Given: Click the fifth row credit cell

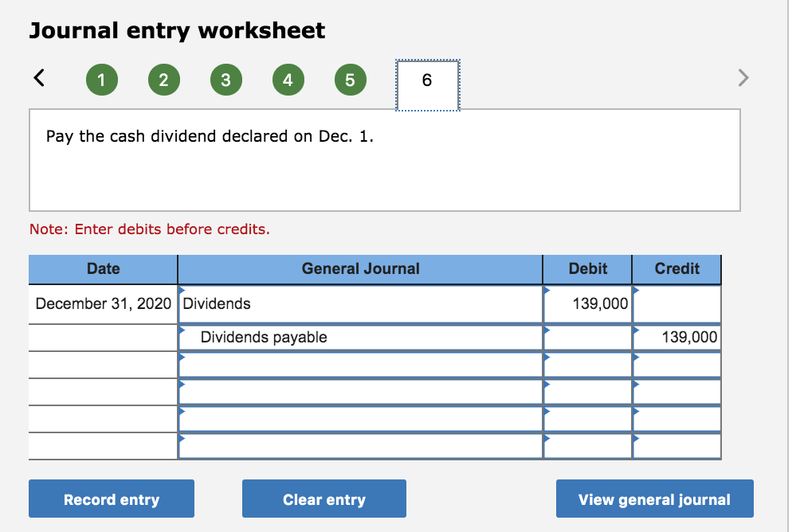Looking at the screenshot, I should 677,419.
